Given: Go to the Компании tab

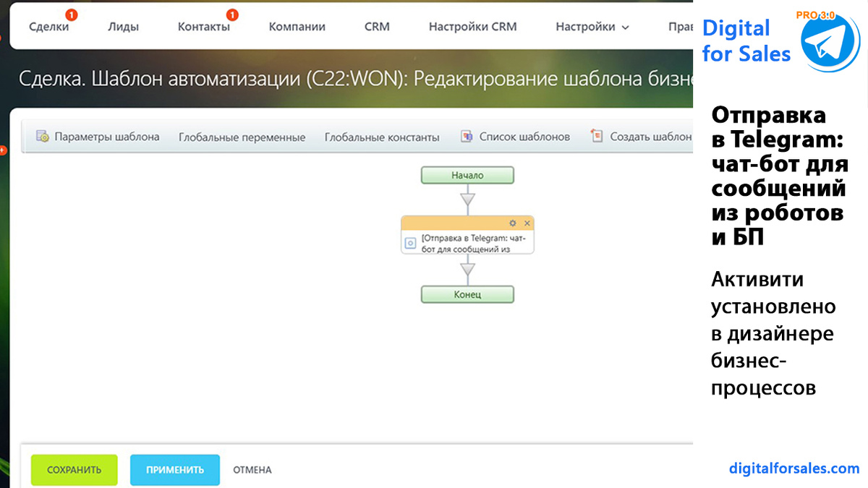Looking at the screenshot, I should coord(297,27).
